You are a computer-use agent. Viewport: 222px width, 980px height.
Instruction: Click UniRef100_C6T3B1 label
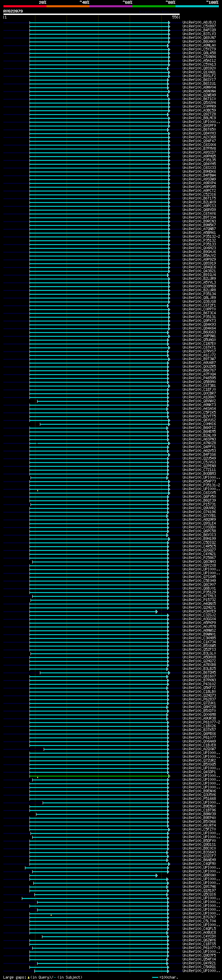[199, 386]
